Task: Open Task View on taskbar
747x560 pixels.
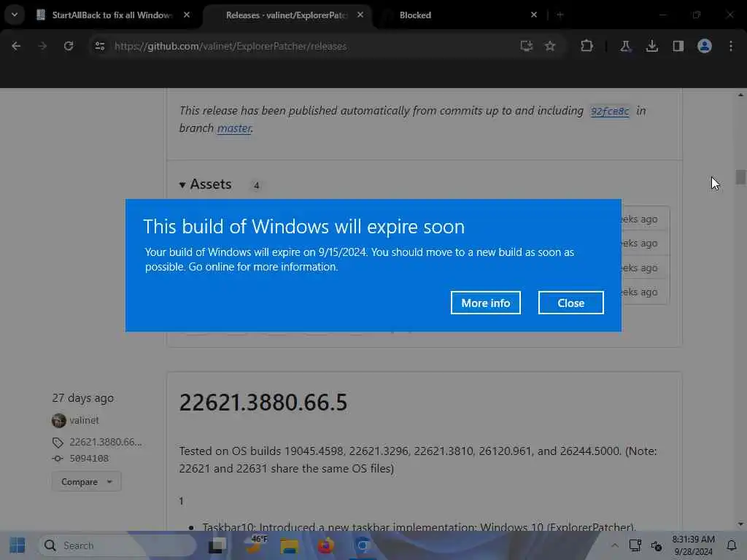Action: [217, 545]
